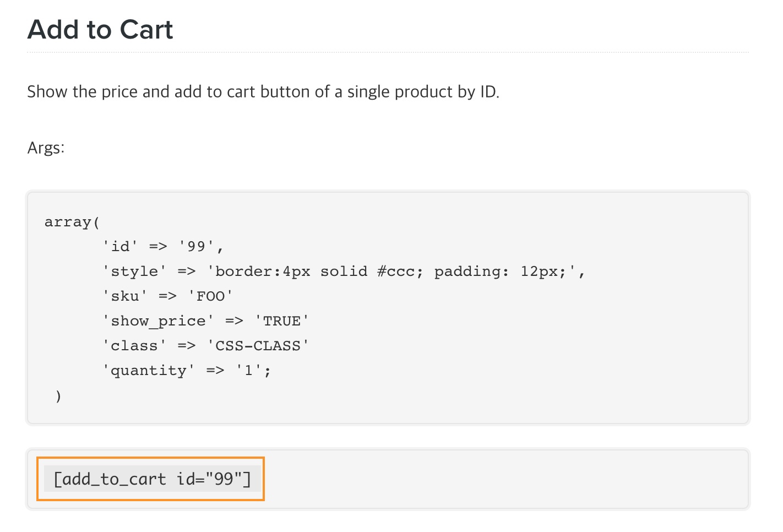Click the closing parenthesis of the array
Viewport: 783px width, 532px height.
58,395
